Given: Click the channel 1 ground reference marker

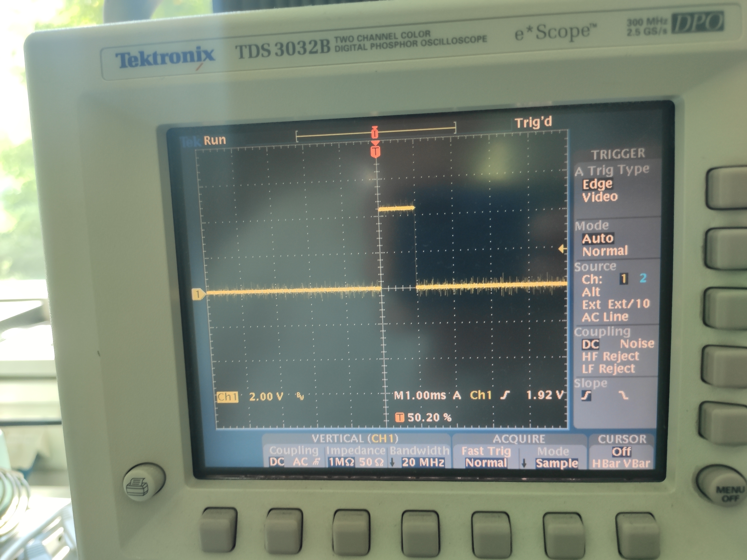Looking at the screenshot, I should pos(198,294).
